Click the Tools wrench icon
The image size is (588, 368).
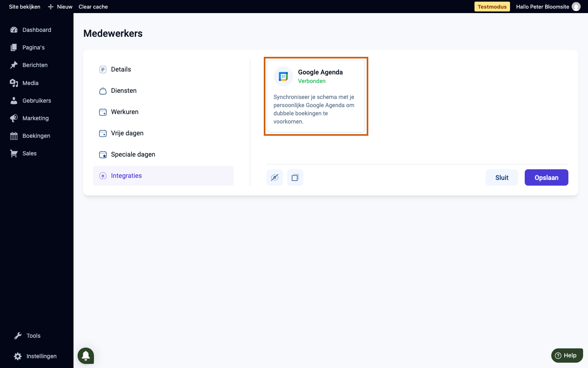pyautogui.click(x=18, y=336)
